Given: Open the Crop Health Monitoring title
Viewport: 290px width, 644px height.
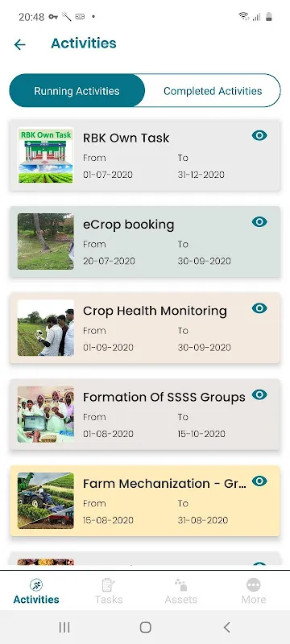Looking at the screenshot, I should [x=155, y=311].
